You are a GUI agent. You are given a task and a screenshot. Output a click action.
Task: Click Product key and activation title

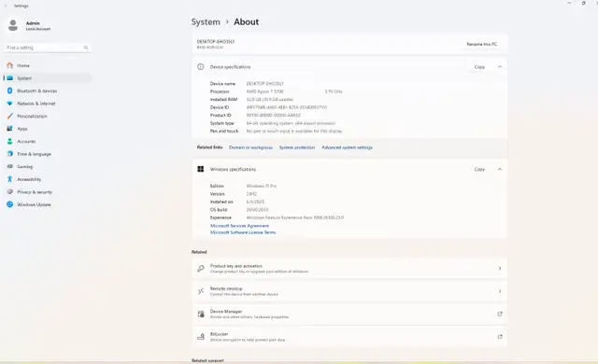(x=236, y=266)
